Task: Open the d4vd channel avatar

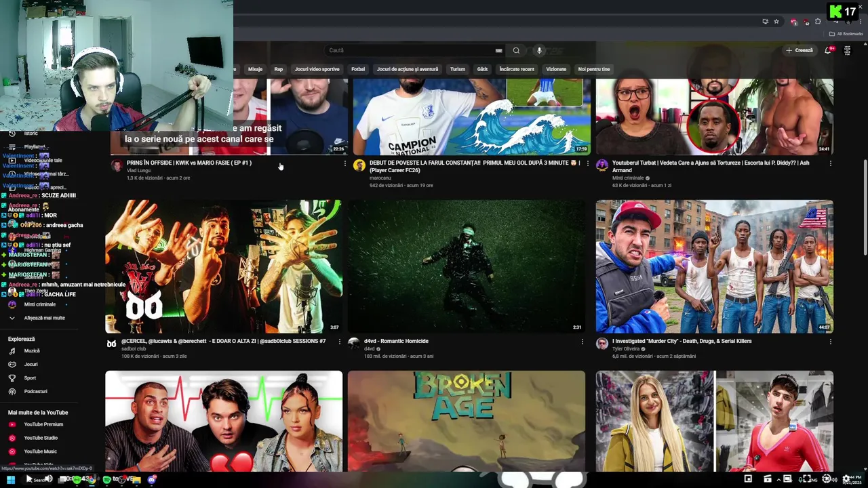Action: [354, 344]
